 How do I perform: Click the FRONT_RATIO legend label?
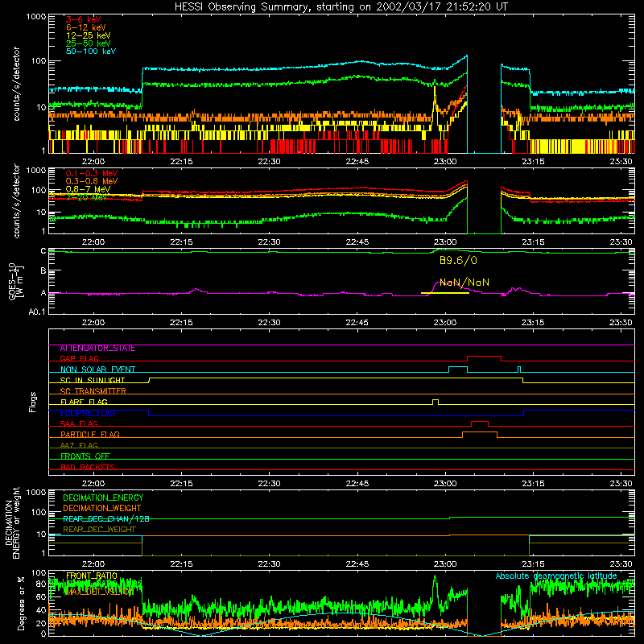(92, 576)
